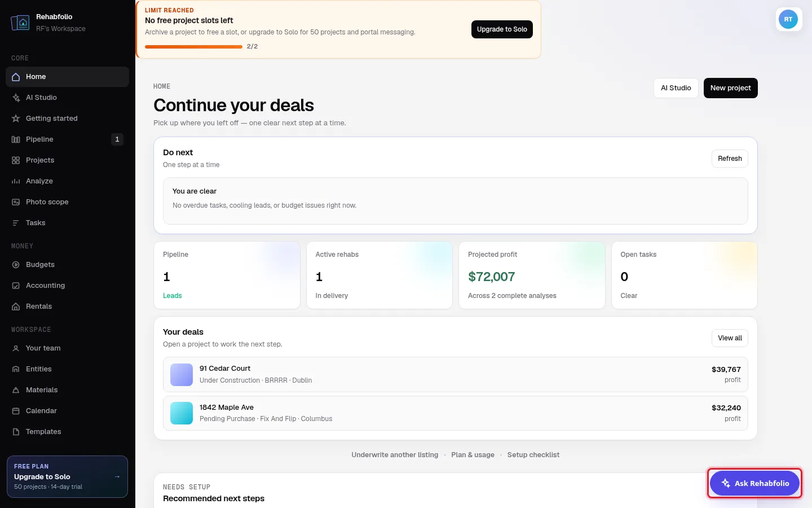Image resolution: width=812 pixels, height=508 pixels.
Task: Click the Getting started star icon
Action: pos(16,119)
